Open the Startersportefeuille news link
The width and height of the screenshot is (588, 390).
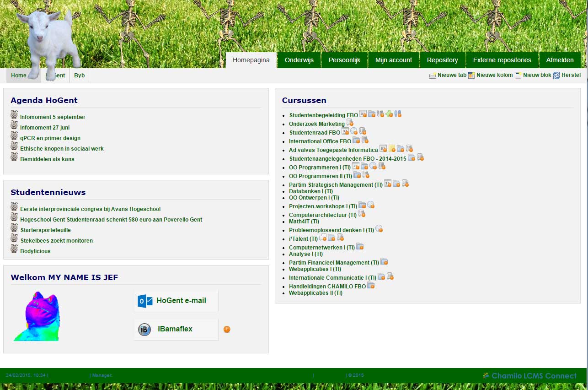pos(45,230)
